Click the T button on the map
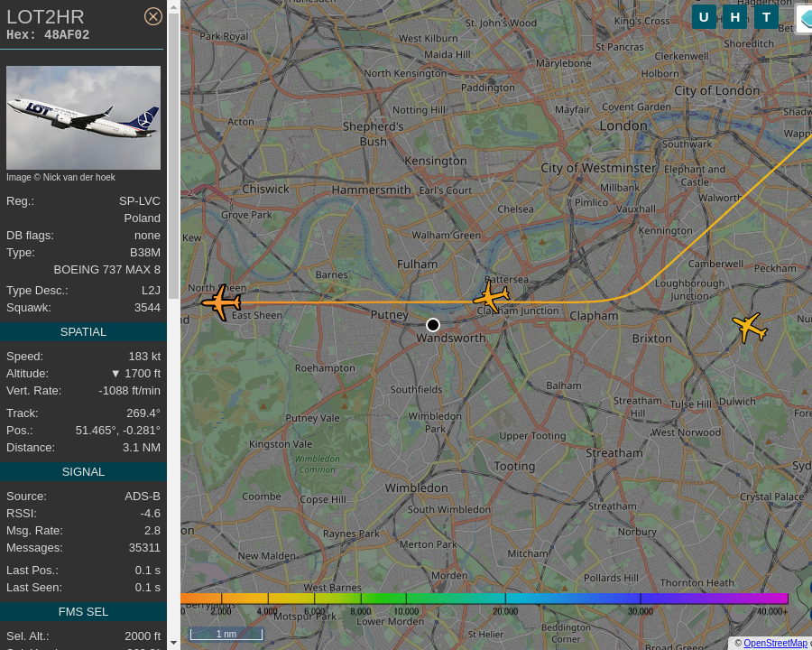The width and height of the screenshot is (812, 650). [766, 17]
